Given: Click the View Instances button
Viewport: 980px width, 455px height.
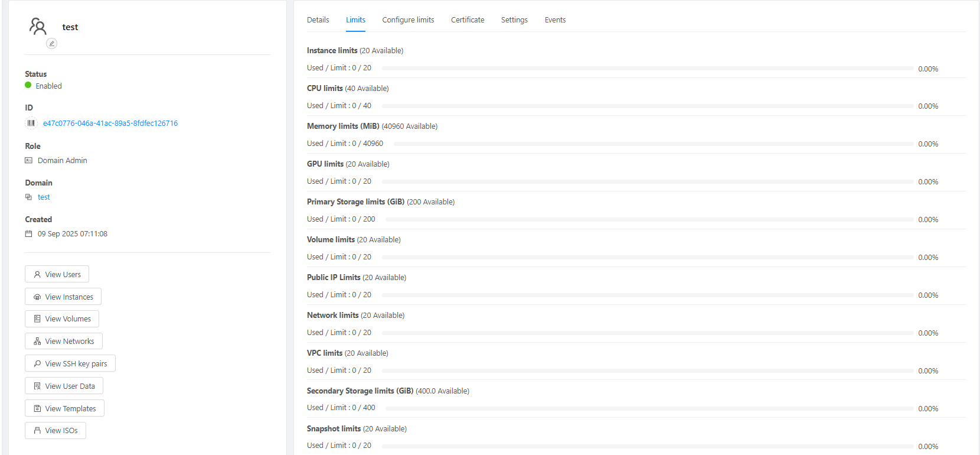Looking at the screenshot, I should 63,297.
